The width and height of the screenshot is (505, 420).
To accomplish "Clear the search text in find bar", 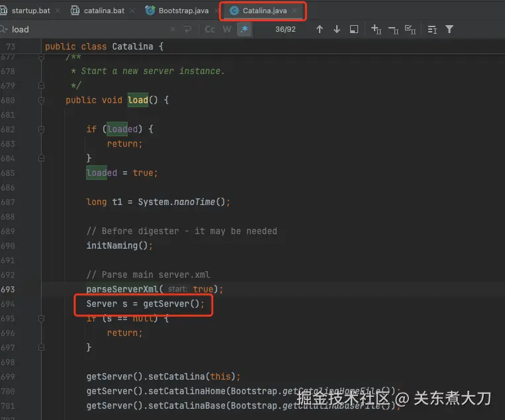I will click(x=173, y=29).
